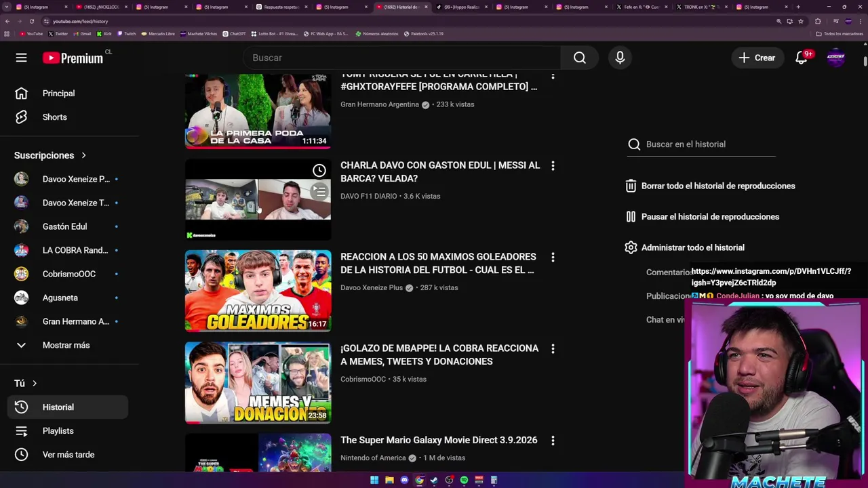Image resolution: width=868 pixels, height=488 pixels.
Task: Open Spotify from the taskbar
Action: click(x=464, y=480)
